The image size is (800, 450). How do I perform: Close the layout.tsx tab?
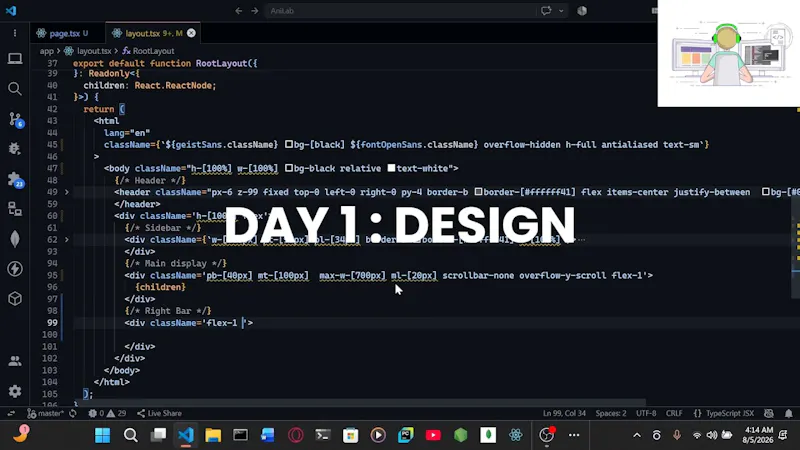click(191, 33)
